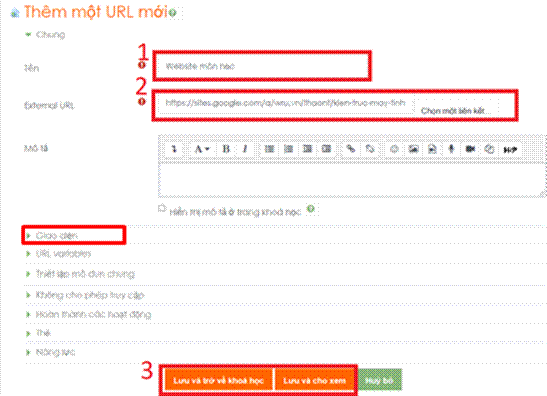
Task: Click the 'Chọn một liên kết' button
Action: click(456, 111)
